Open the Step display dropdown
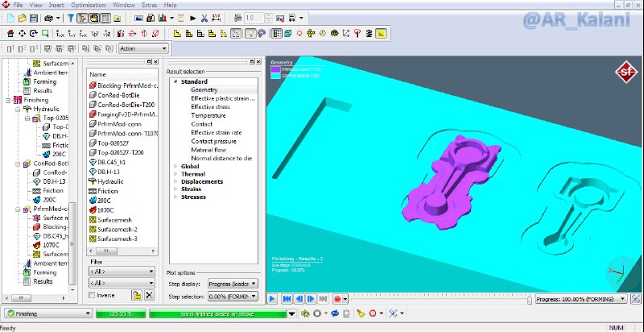 [x=233, y=284]
